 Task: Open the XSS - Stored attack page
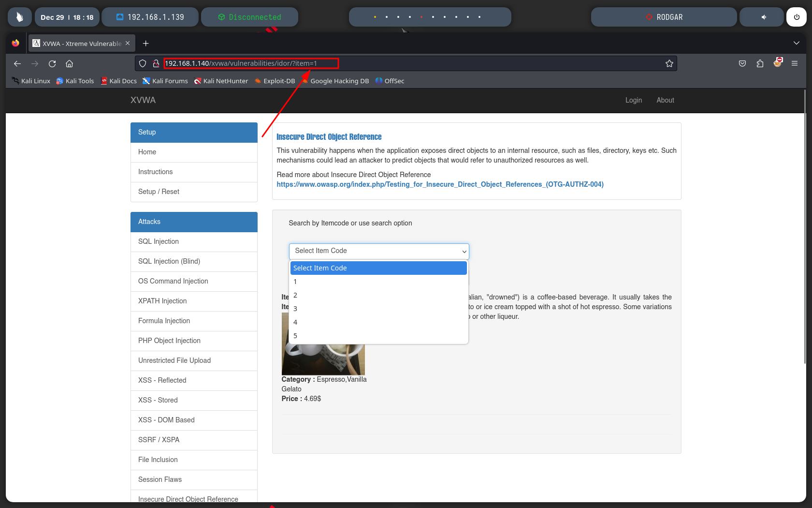click(158, 400)
